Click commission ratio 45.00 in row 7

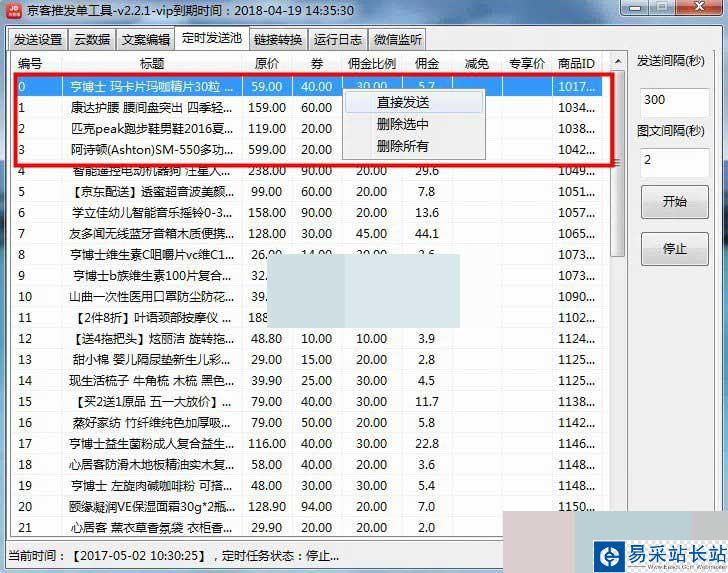tap(371, 234)
